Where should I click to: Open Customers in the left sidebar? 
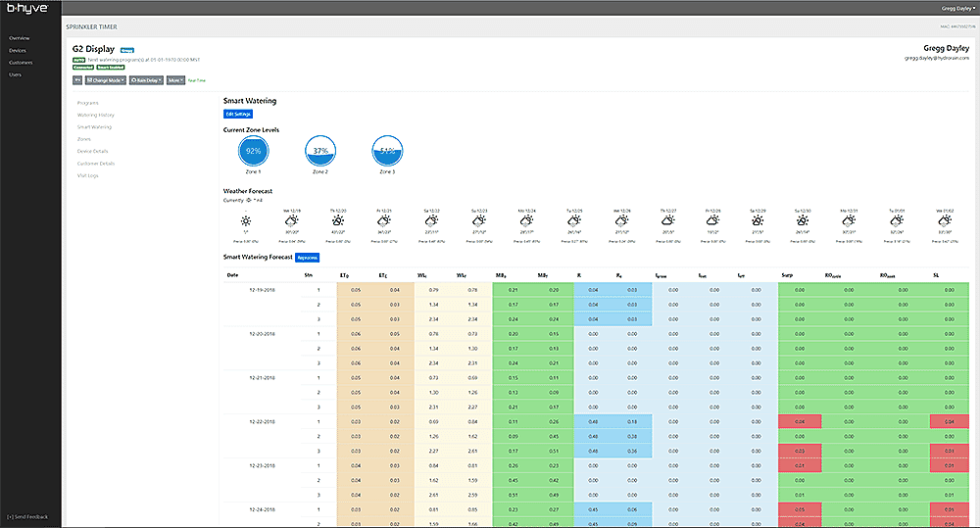click(x=20, y=63)
